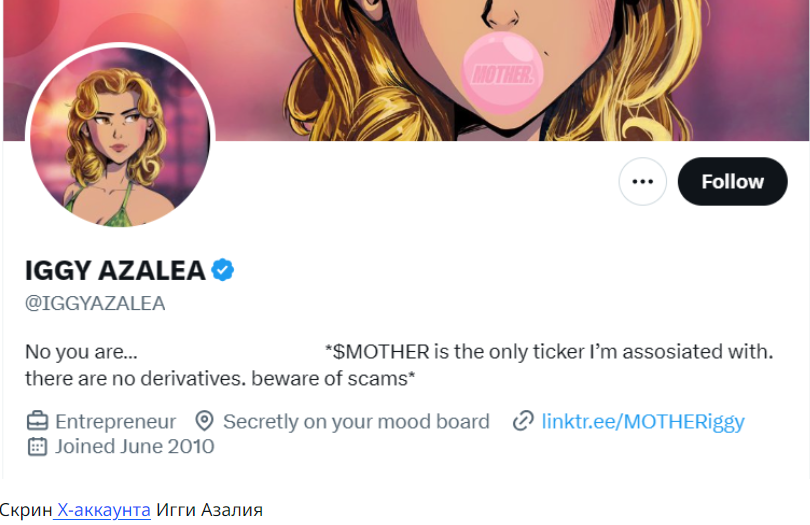Click 'beware of scams' bio line
The image size is (810, 525).
[331, 379]
